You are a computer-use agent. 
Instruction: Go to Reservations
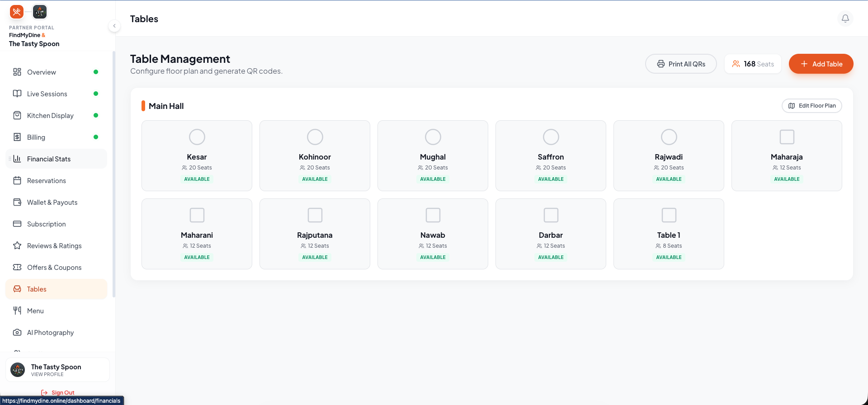coord(56,180)
